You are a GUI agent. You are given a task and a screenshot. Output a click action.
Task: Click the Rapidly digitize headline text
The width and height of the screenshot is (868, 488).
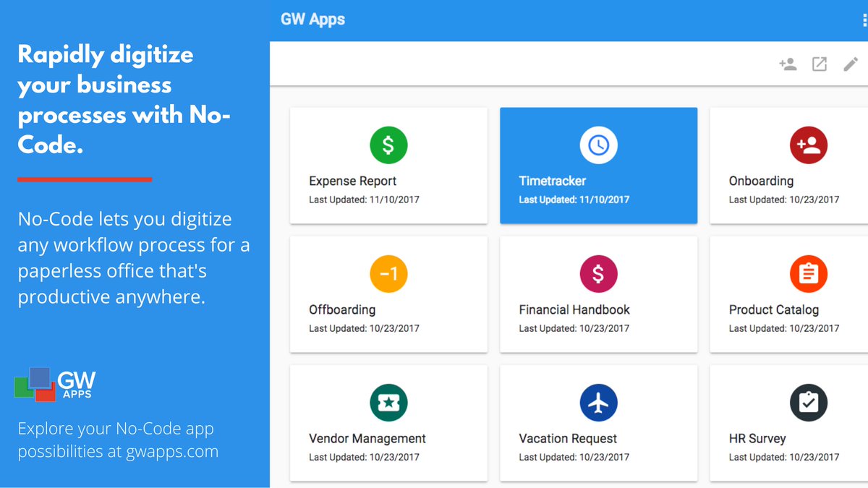coord(124,100)
